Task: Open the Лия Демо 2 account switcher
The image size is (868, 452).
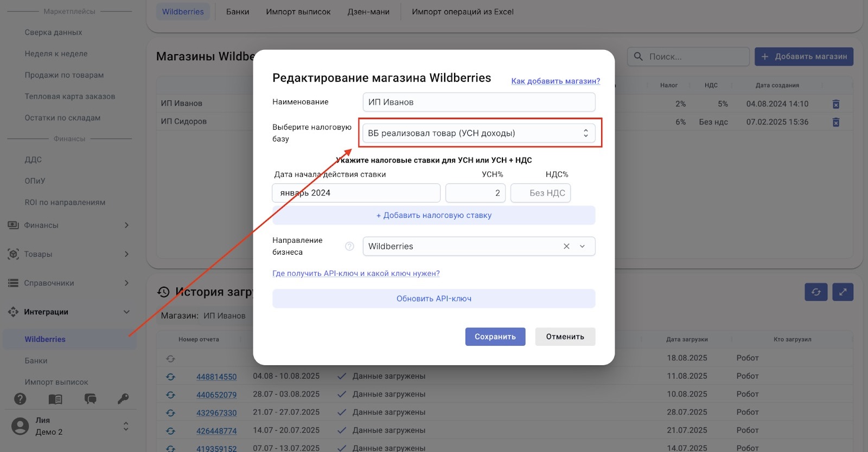Action: click(x=126, y=426)
